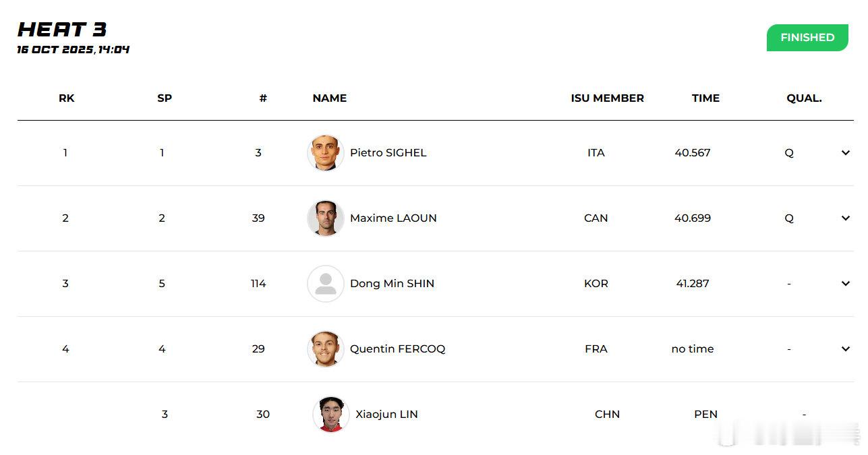The image size is (868, 455).
Task: Click the TIME column header
Action: click(x=705, y=98)
